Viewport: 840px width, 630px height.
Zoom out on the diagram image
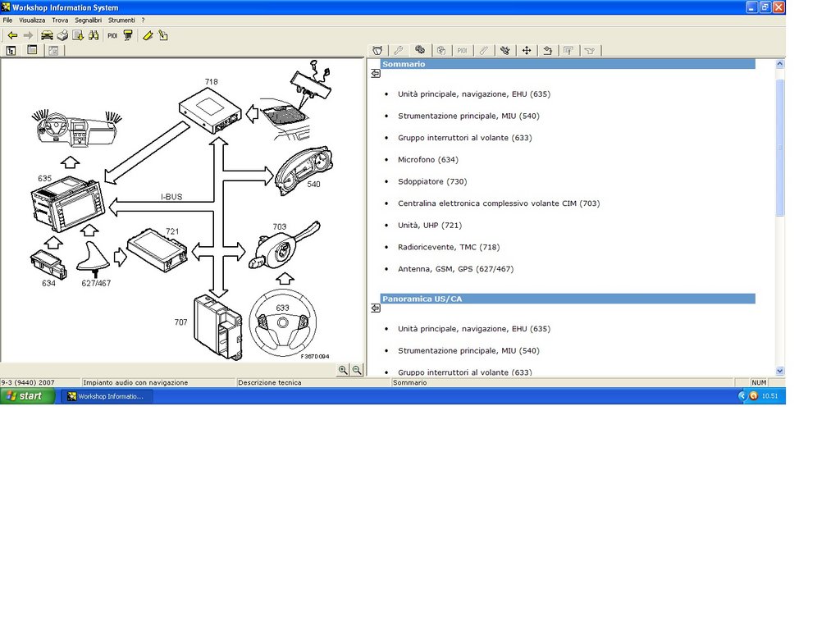[x=357, y=370]
